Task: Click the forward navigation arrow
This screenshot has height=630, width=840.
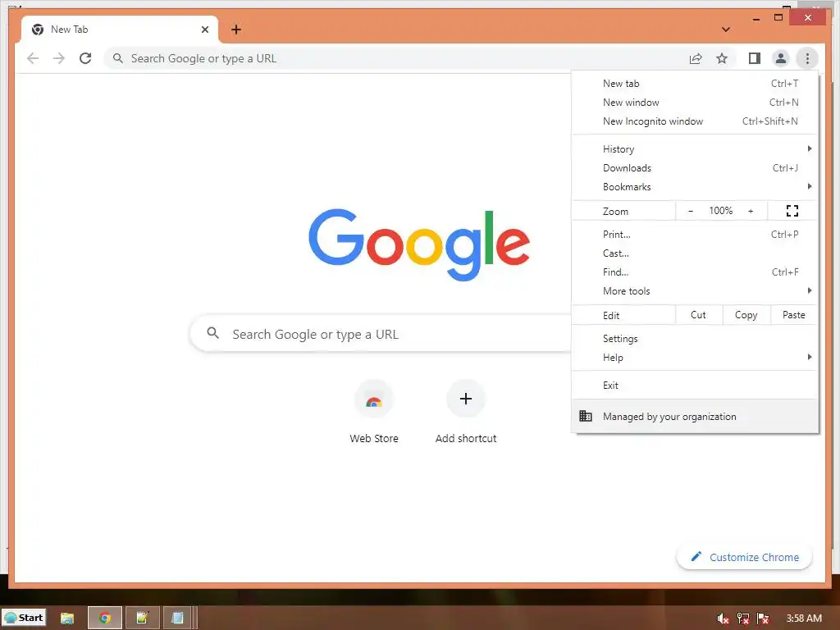Action: point(59,58)
